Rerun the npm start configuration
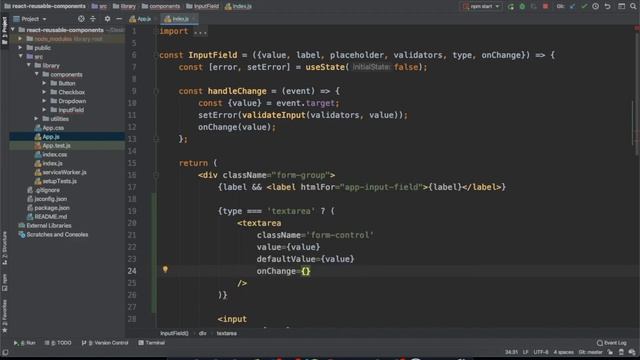This screenshot has width=640, height=360. 511,7
